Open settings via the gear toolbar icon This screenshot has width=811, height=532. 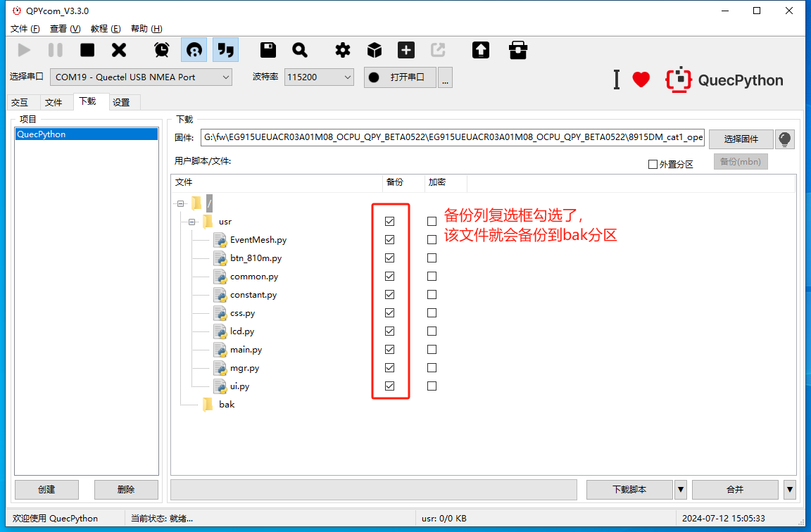(x=342, y=50)
